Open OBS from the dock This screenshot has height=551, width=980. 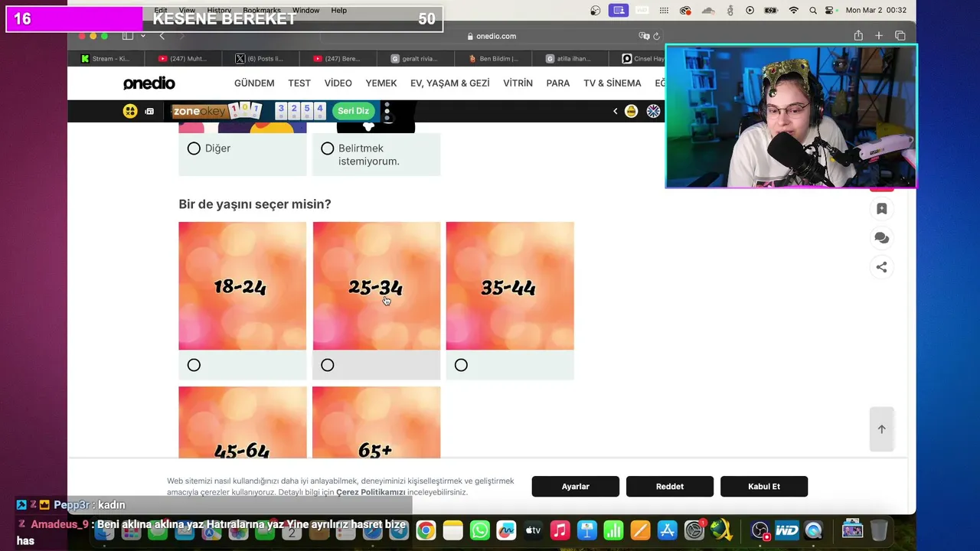[759, 530]
